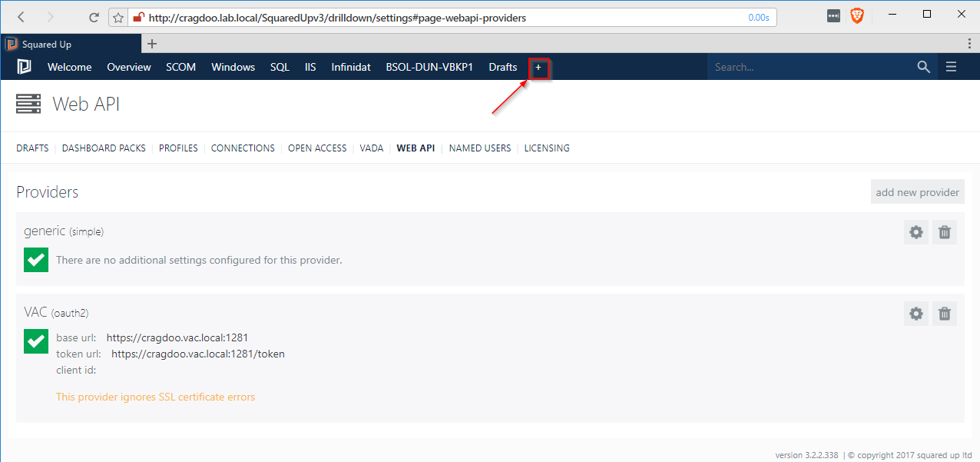Viewport: 980px width, 462px height.
Task: Click the VAC (oauth2) provider title
Action: [x=57, y=312]
